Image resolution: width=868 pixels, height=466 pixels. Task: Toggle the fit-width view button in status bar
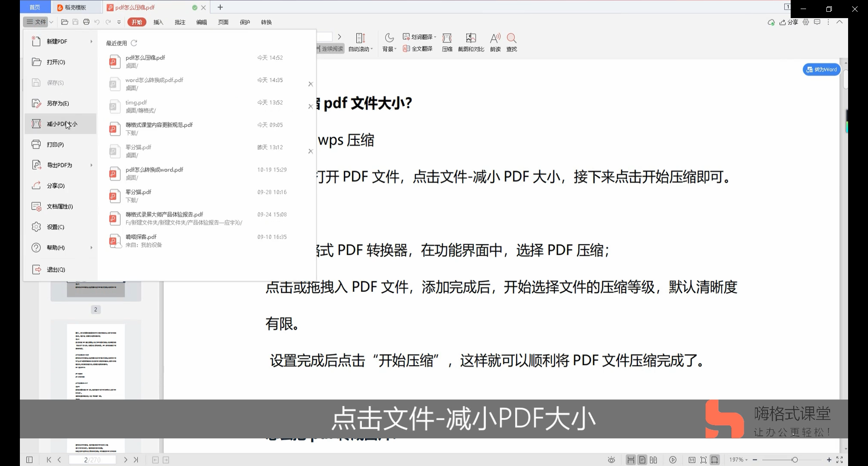coord(715,460)
